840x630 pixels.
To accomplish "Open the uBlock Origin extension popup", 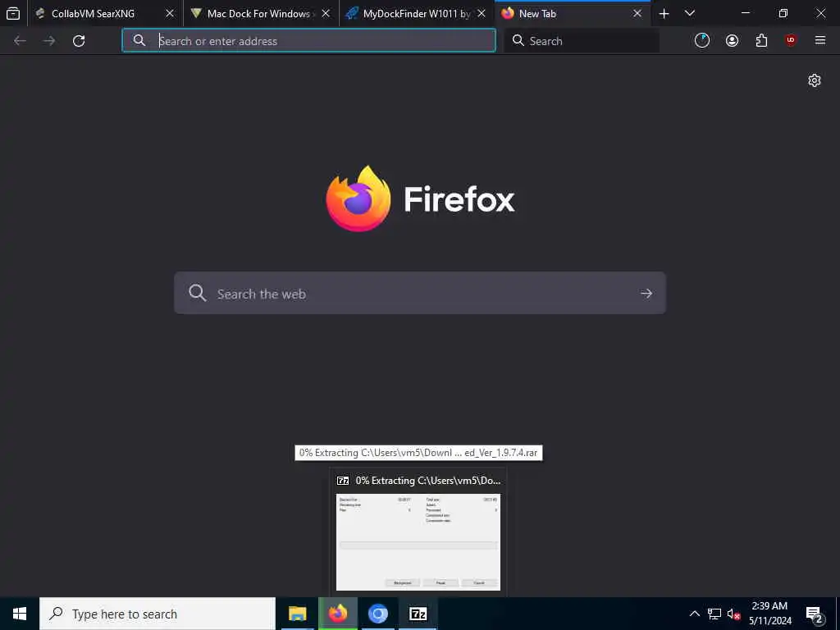I will [791, 41].
